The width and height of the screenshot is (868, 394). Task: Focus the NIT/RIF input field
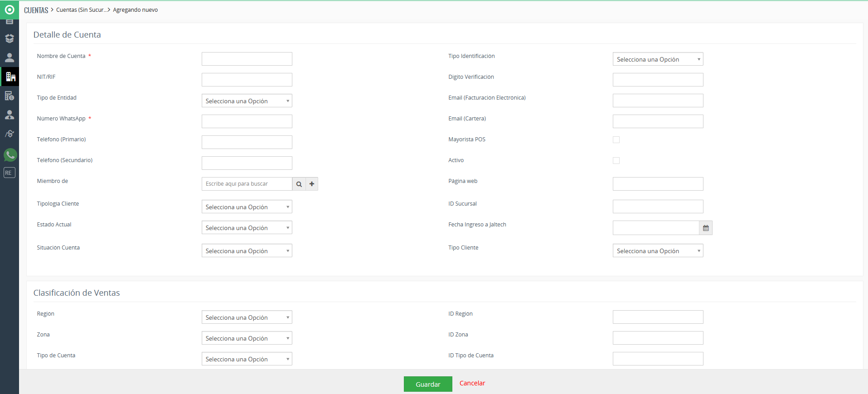[x=247, y=80]
